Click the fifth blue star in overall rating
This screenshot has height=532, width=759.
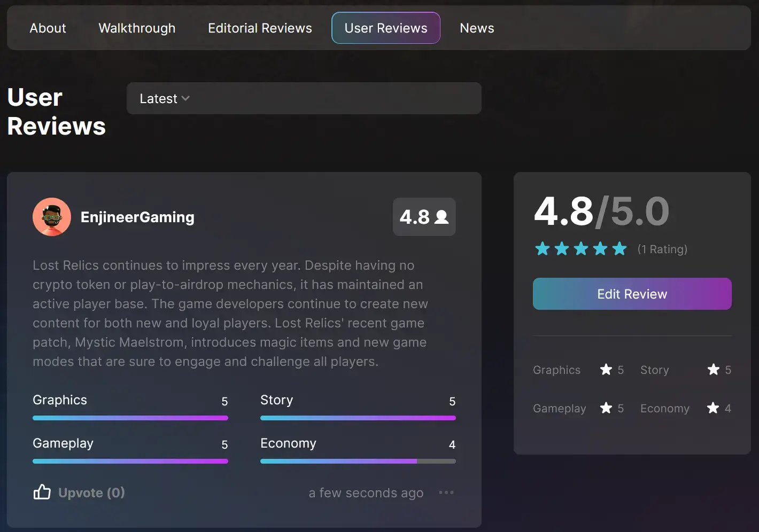619,248
